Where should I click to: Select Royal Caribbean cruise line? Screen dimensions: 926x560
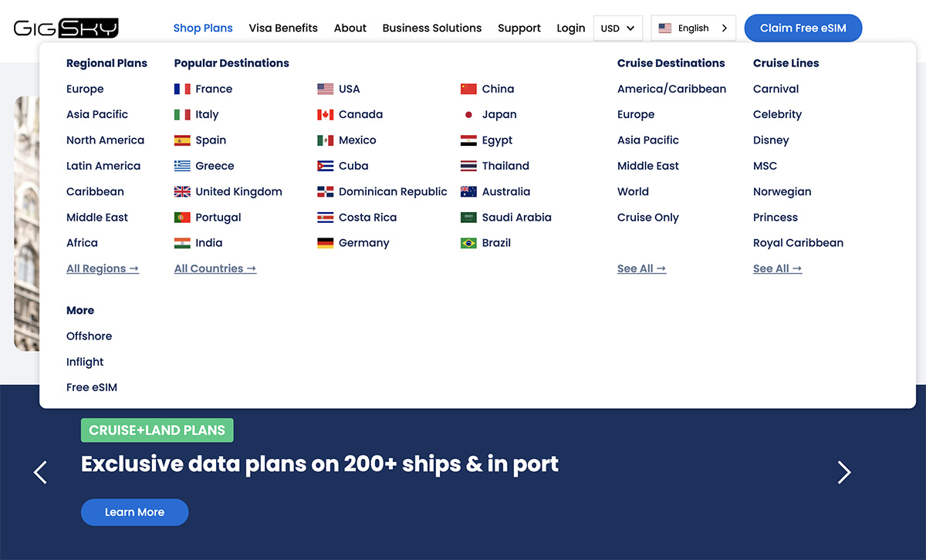pos(798,243)
